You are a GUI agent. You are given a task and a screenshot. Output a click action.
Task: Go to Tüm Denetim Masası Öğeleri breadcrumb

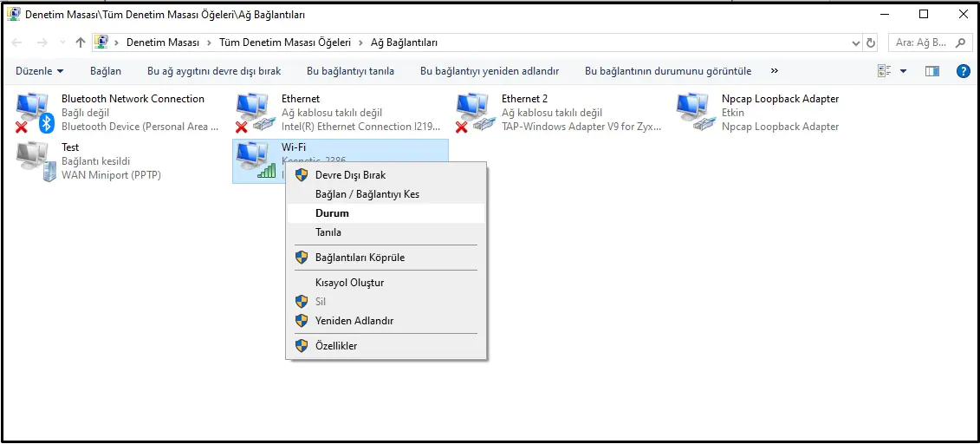(285, 42)
